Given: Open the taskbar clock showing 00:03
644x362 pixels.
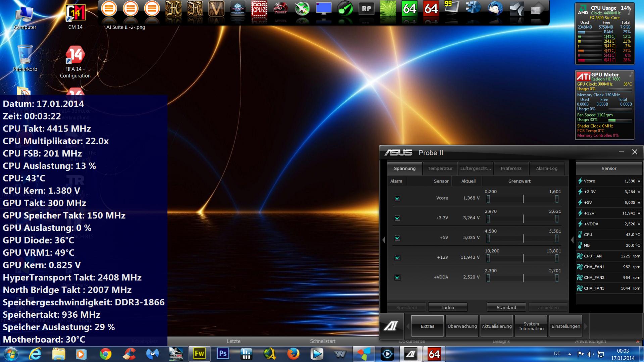Looking at the screenshot, I should point(623,354).
